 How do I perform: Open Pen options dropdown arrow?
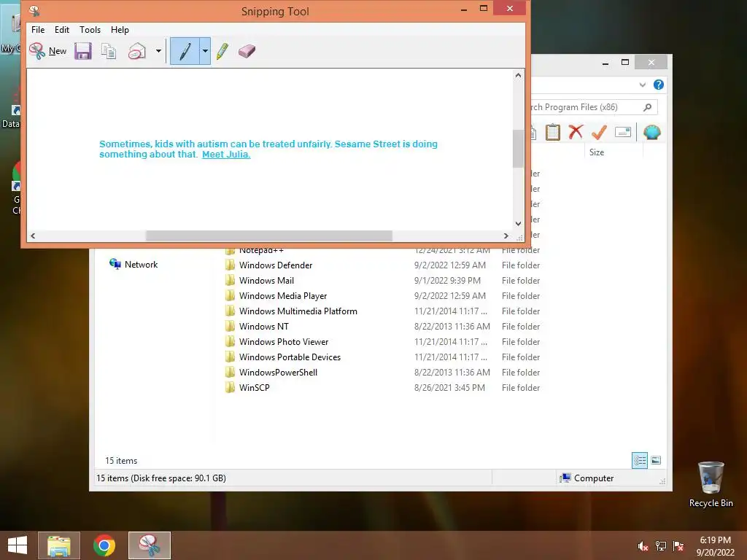tap(205, 51)
